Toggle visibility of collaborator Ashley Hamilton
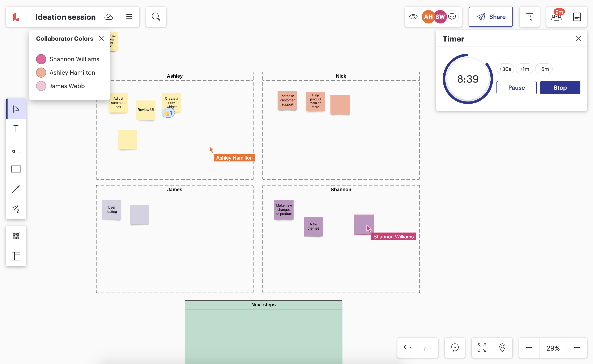This screenshot has width=593, height=364. click(41, 72)
